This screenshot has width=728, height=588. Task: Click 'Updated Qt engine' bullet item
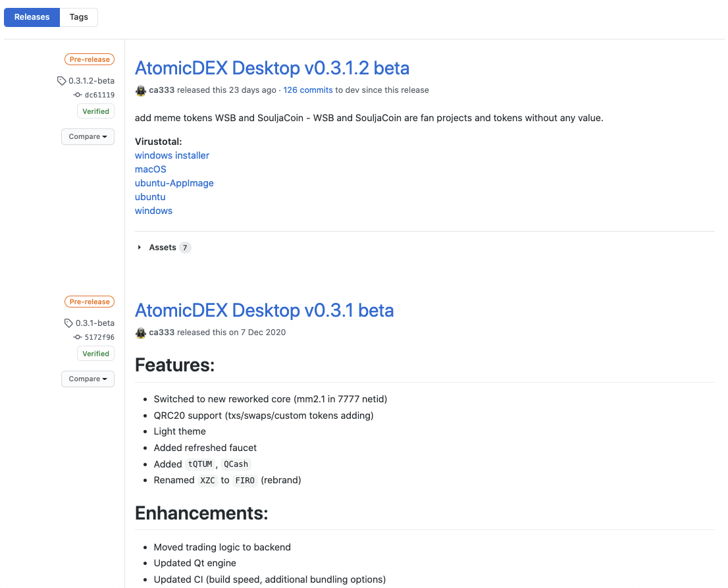(x=195, y=564)
